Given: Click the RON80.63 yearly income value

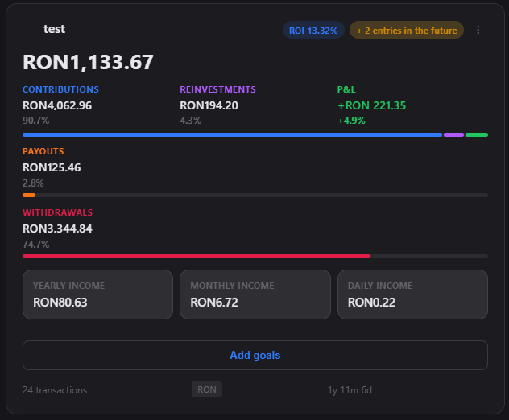Looking at the screenshot, I should (60, 303).
